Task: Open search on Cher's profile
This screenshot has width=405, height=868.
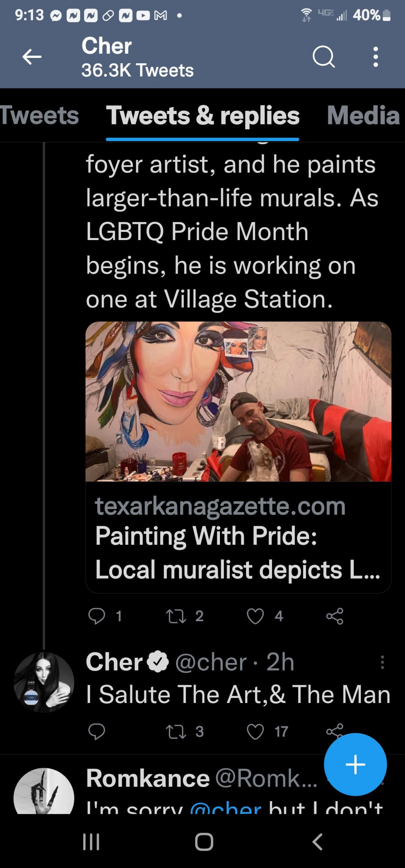Action: [324, 57]
